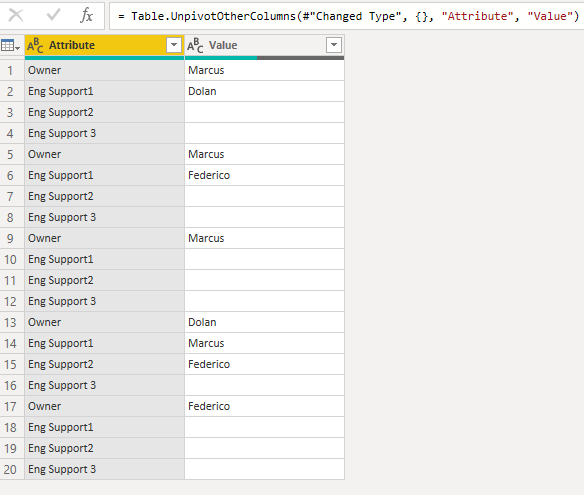
Task: Click Eng Support2 cell in row 11
Action: (x=104, y=280)
